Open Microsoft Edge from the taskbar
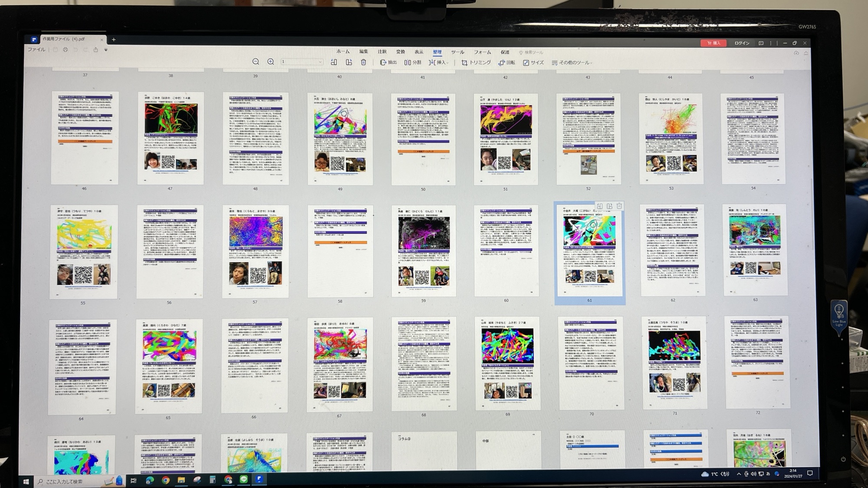 pyautogui.click(x=150, y=480)
